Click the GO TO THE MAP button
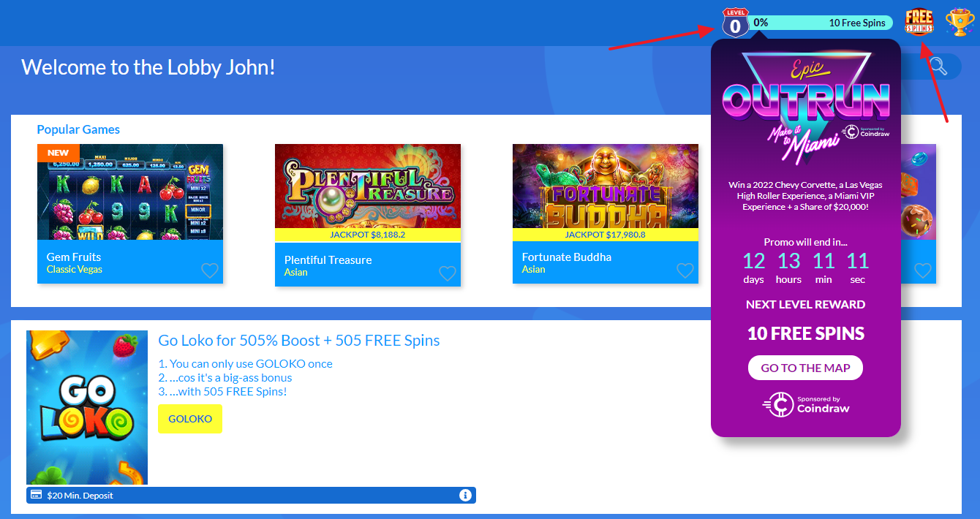 click(x=805, y=368)
